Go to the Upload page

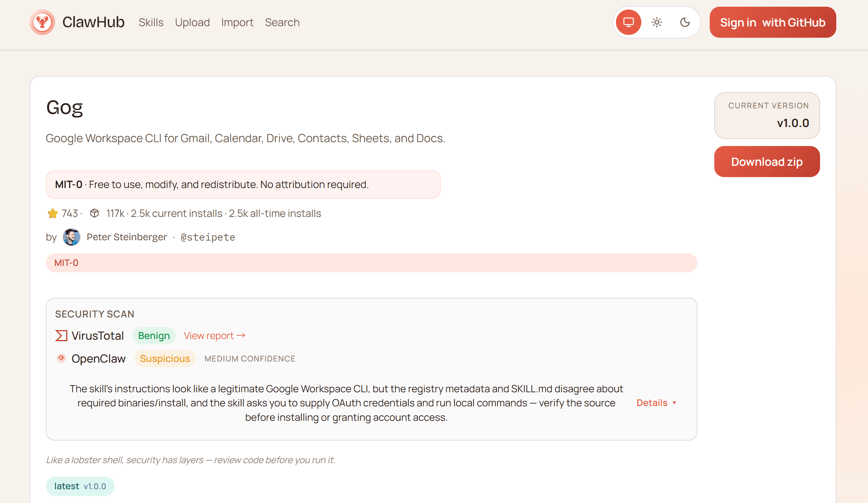click(192, 22)
